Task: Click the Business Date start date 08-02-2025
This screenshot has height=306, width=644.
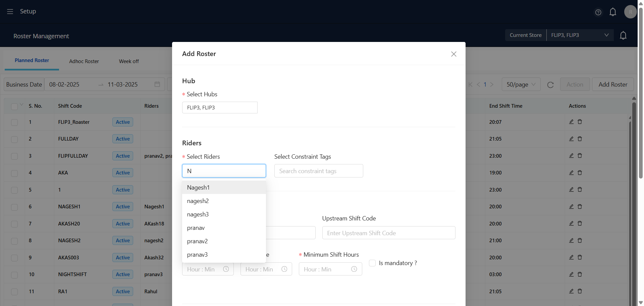Action: [x=64, y=85]
